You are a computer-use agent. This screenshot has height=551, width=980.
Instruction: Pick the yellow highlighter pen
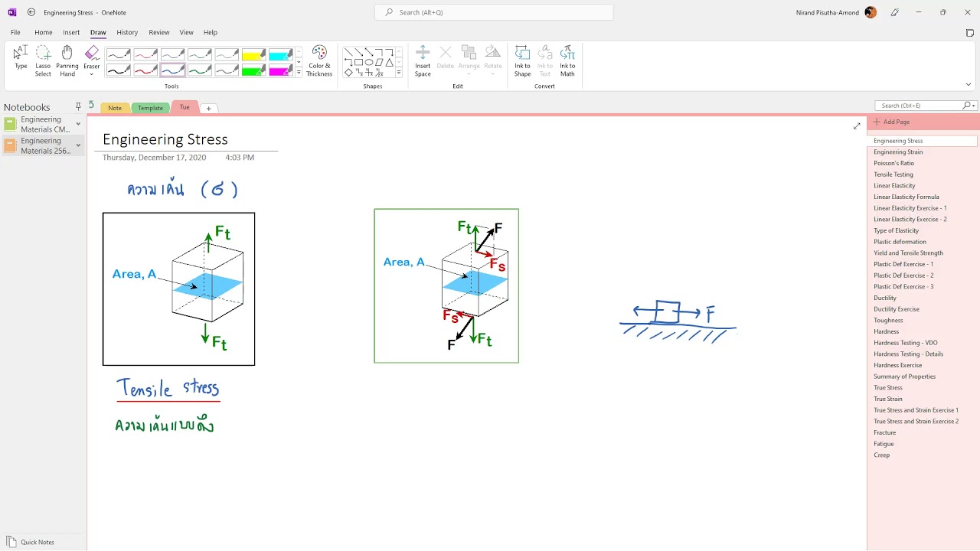click(253, 55)
